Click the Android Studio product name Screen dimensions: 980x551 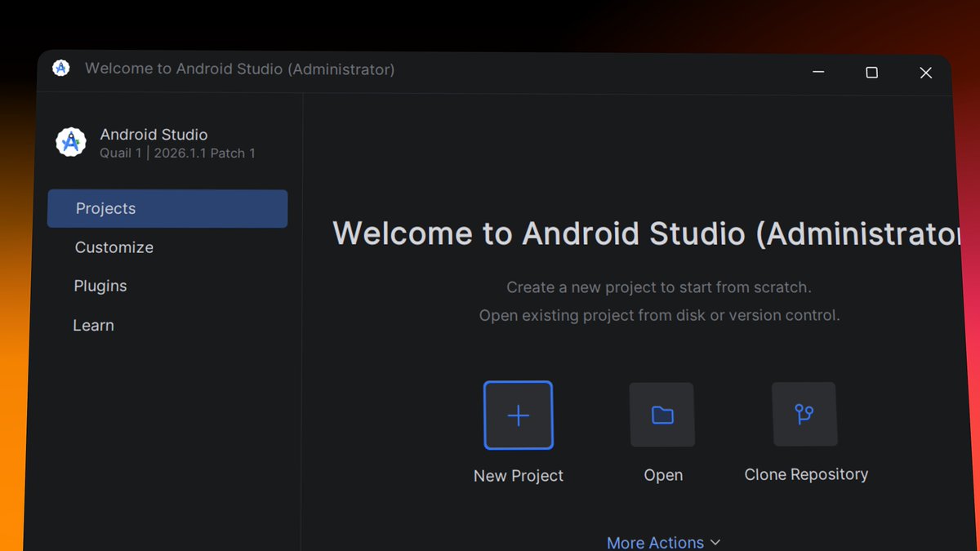tap(154, 135)
